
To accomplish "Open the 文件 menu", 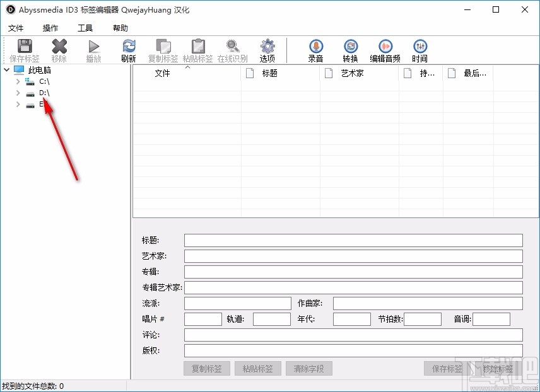I will 16,28.
